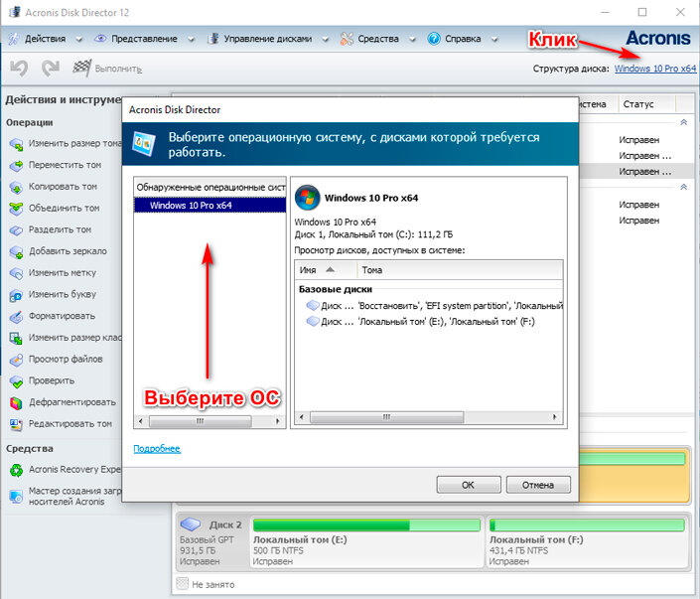This screenshot has height=599, width=700.
Task: Open the Управление дисками dropdown arrow
Action: 326,40
